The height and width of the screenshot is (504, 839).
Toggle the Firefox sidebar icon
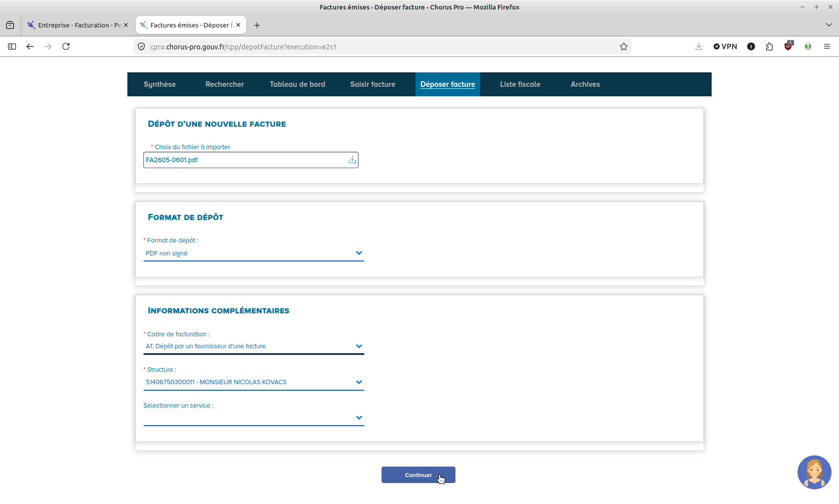[x=12, y=46]
